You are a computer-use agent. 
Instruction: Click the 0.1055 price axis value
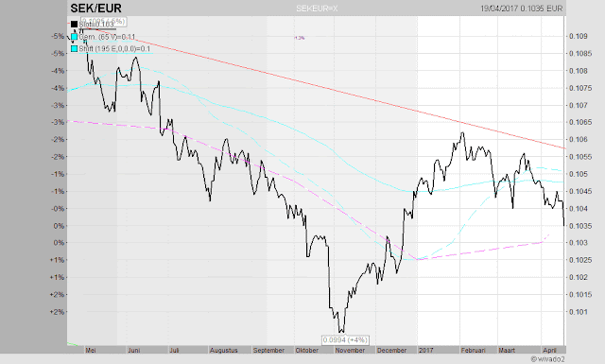[x=580, y=157]
